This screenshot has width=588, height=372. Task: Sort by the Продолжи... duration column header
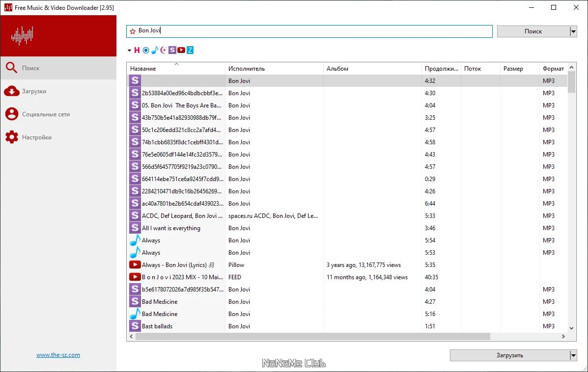click(x=442, y=69)
